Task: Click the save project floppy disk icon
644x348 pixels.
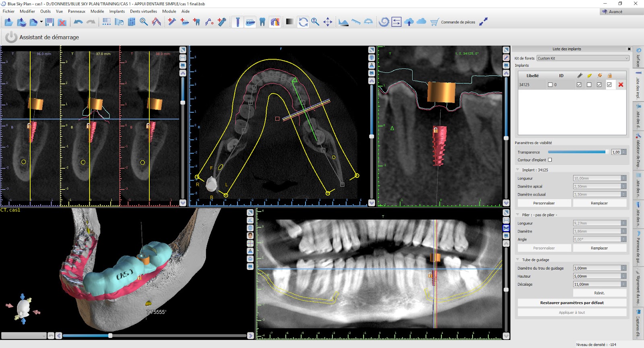Action: coord(50,22)
